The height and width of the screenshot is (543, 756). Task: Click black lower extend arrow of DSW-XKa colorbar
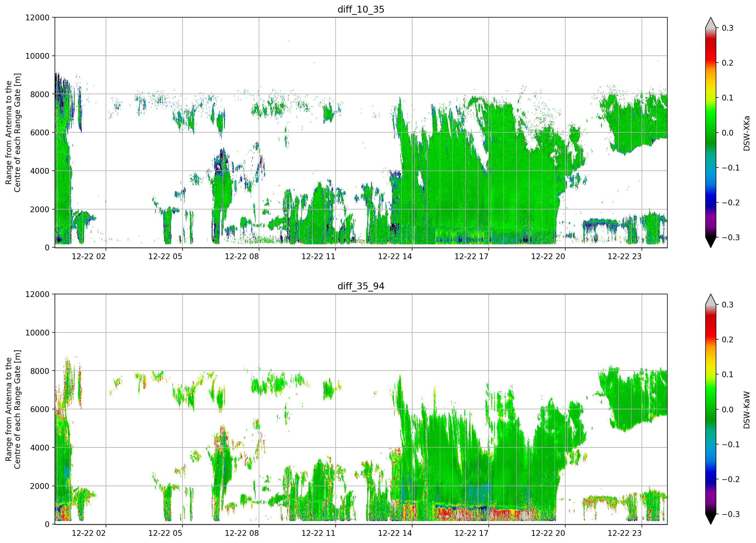click(711, 242)
